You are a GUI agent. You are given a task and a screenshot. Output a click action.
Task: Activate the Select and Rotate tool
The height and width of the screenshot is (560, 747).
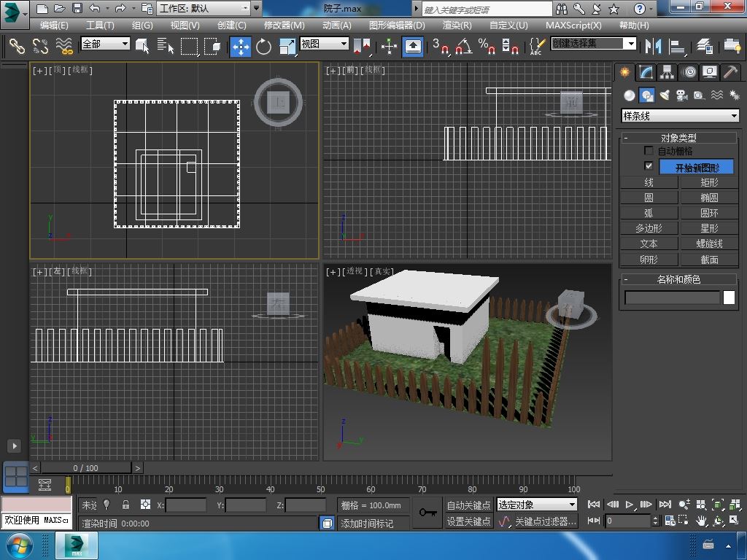(x=263, y=47)
